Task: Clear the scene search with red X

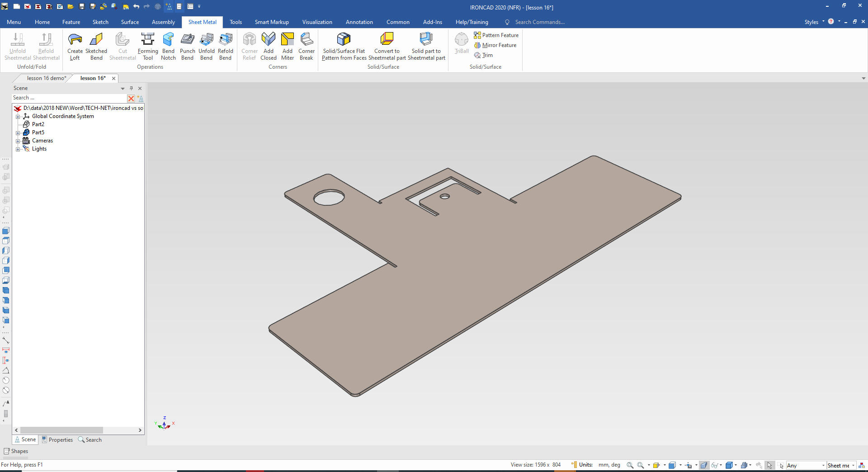Action: [x=131, y=98]
